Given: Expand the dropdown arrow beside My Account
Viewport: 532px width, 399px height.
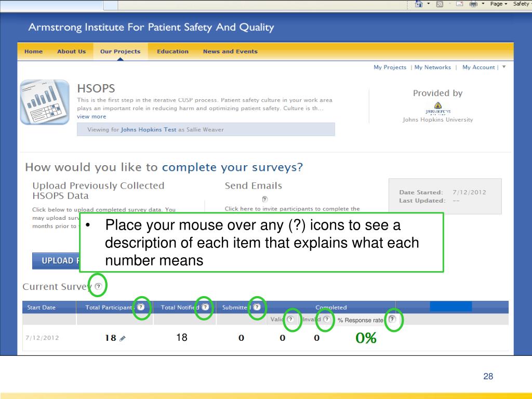Looking at the screenshot, I should (x=504, y=67).
